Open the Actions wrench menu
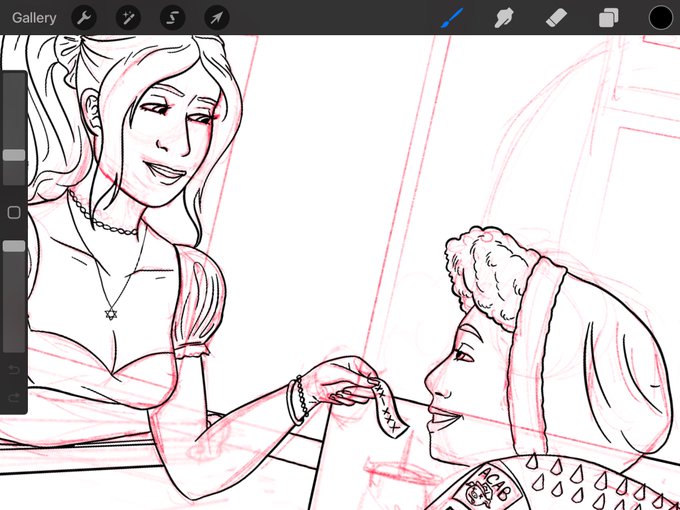This screenshot has width=680, height=510. (84, 18)
